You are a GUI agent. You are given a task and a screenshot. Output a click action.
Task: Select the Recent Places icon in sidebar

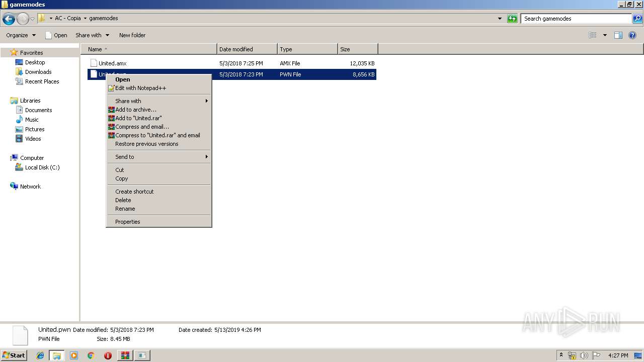[x=19, y=81]
